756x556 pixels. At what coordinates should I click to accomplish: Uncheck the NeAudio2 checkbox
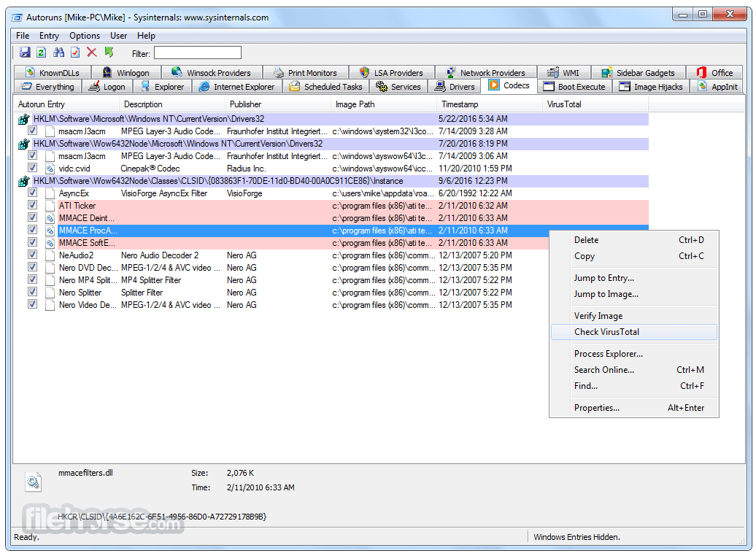32,255
